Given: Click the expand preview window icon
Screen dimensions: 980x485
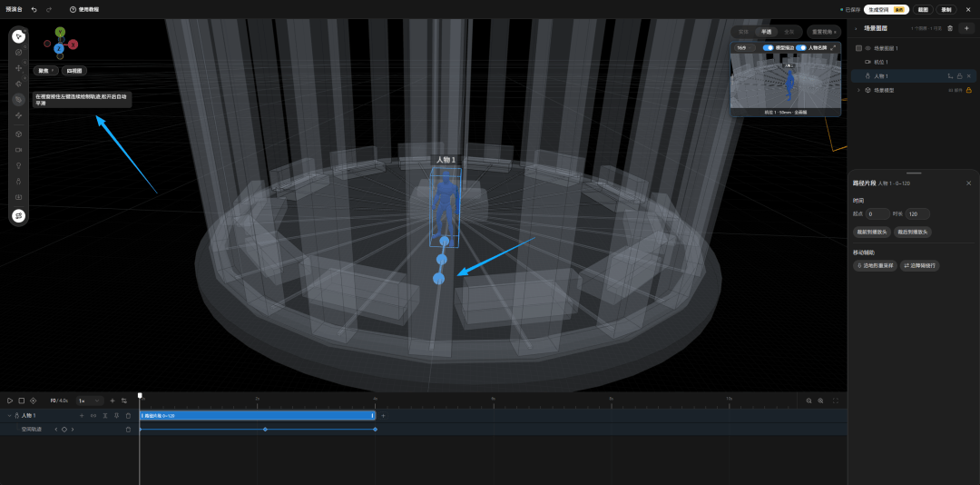Looking at the screenshot, I should click(x=833, y=47).
